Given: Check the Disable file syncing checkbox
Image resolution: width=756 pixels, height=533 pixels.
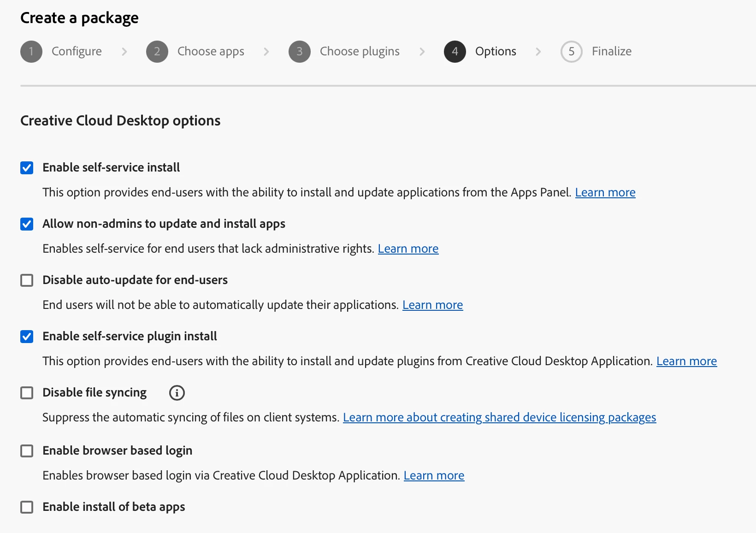Looking at the screenshot, I should click(27, 393).
